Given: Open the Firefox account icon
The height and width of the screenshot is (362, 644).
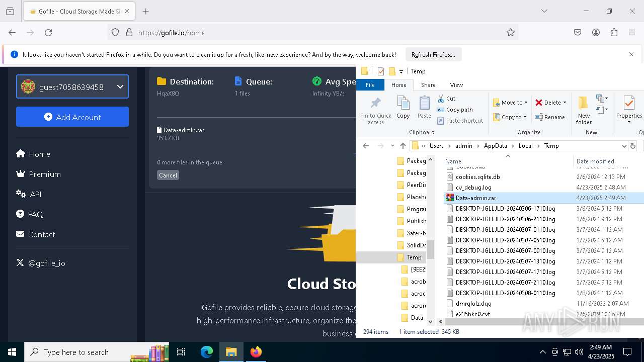Looking at the screenshot, I should click(596, 33).
